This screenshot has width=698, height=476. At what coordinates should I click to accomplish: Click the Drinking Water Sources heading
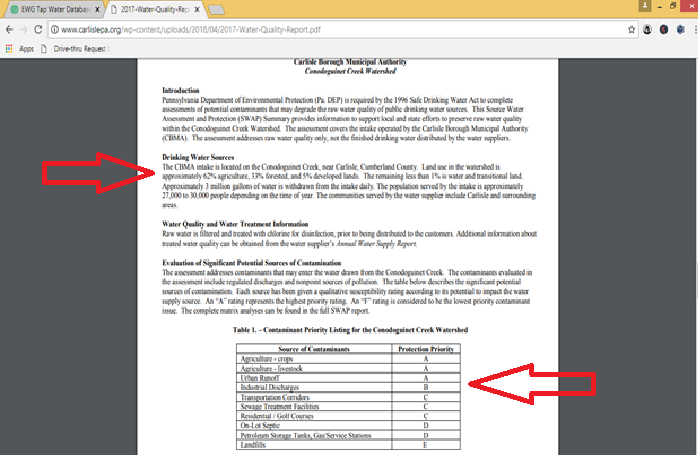click(x=198, y=157)
